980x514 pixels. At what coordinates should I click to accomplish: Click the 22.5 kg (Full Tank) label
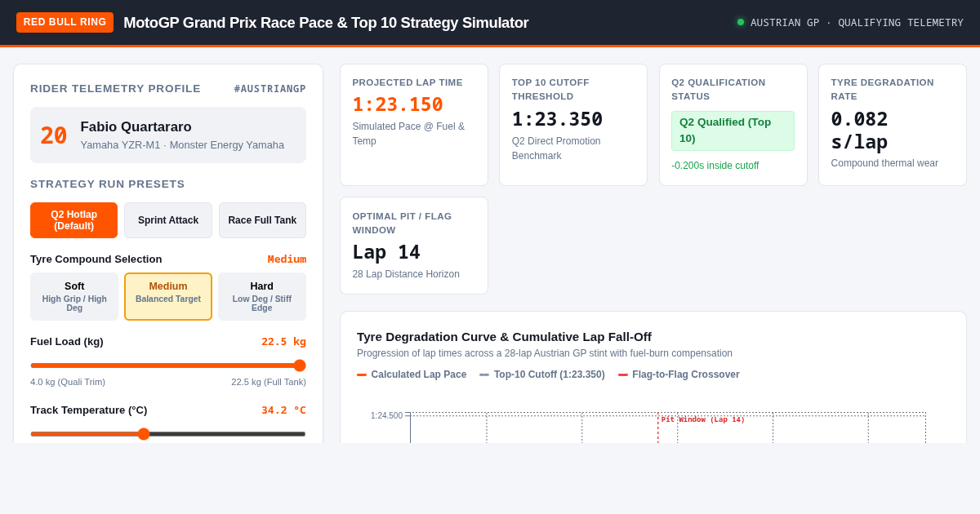pos(269,382)
